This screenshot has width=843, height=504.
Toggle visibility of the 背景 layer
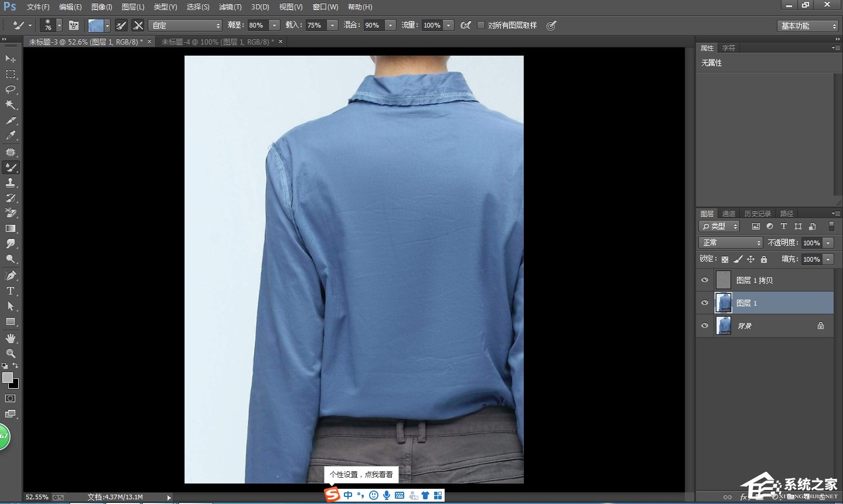point(705,325)
